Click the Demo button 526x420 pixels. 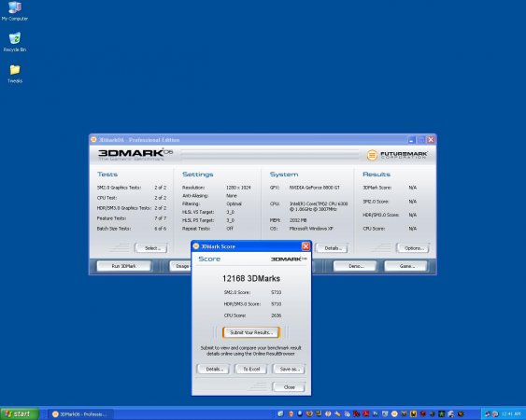[x=355, y=266]
